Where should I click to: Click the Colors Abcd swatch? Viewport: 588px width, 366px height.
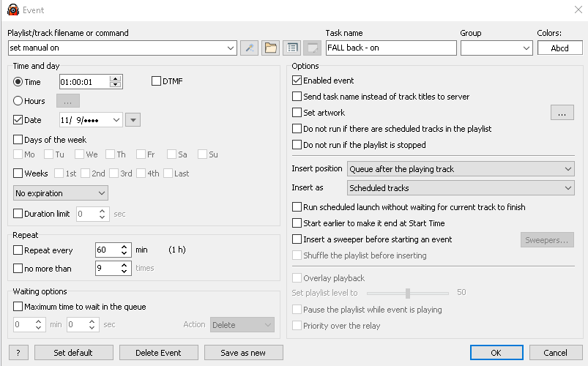(x=559, y=48)
